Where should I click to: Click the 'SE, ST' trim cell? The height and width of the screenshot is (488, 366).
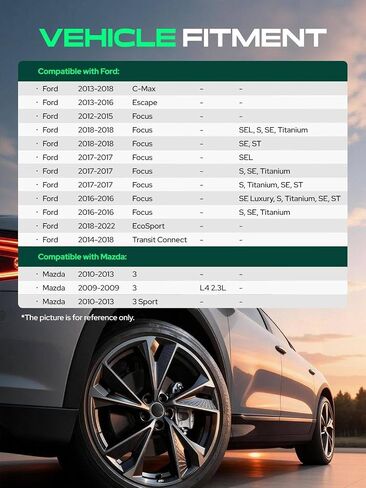(x=250, y=144)
